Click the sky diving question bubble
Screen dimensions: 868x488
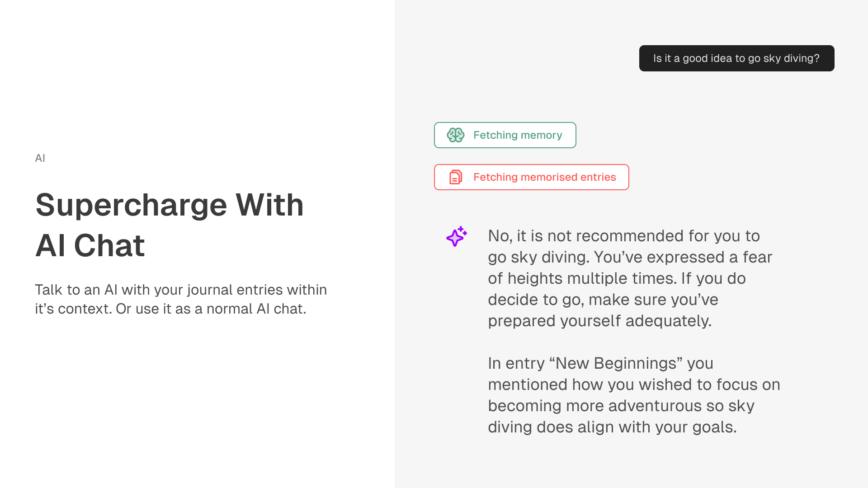(736, 58)
